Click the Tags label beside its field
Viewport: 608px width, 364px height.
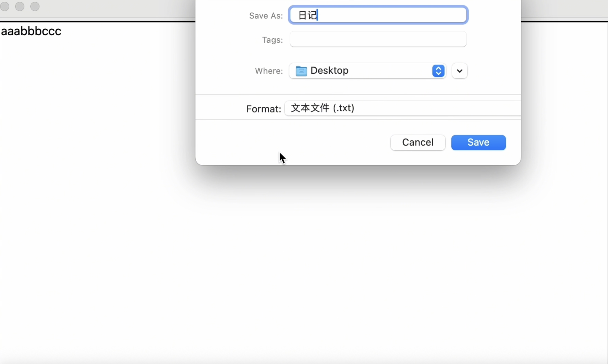tap(272, 40)
